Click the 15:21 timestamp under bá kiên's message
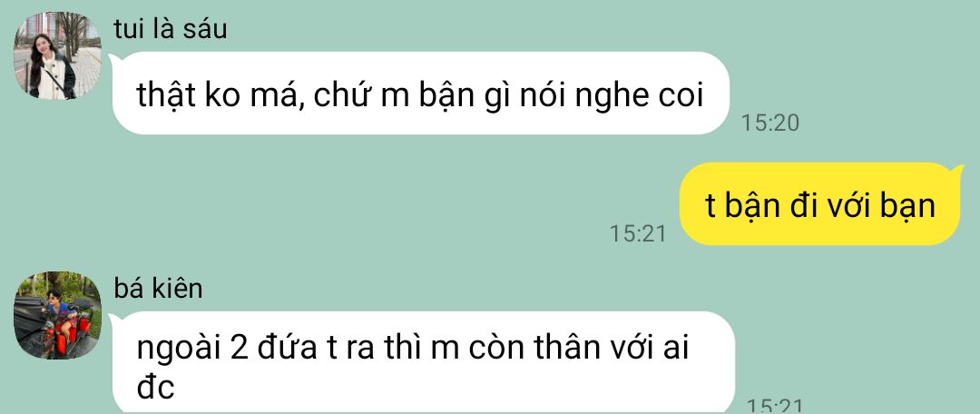Screen dimensions: 980x414 [775, 407]
